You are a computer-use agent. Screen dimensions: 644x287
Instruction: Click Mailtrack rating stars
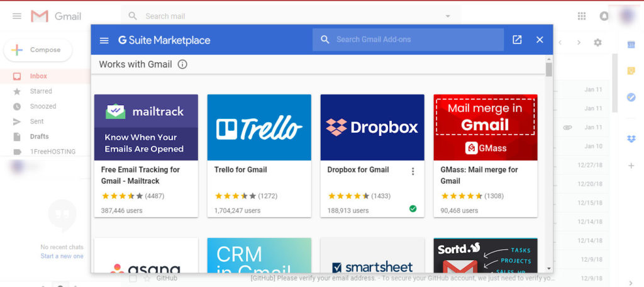point(123,196)
